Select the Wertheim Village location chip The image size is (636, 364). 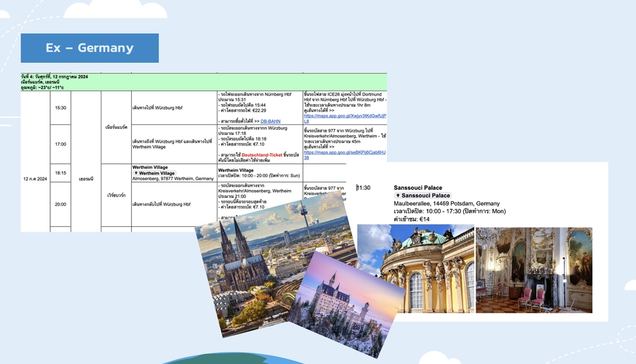click(x=154, y=173)
